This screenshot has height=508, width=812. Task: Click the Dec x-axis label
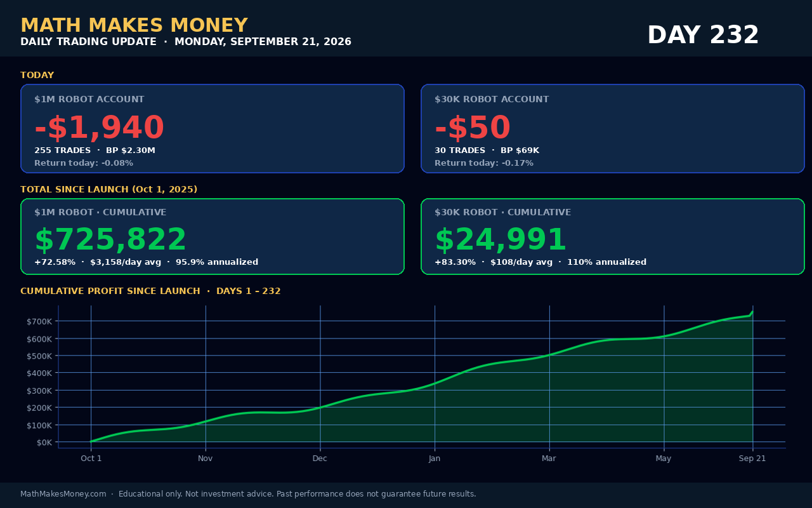(320, 458)
